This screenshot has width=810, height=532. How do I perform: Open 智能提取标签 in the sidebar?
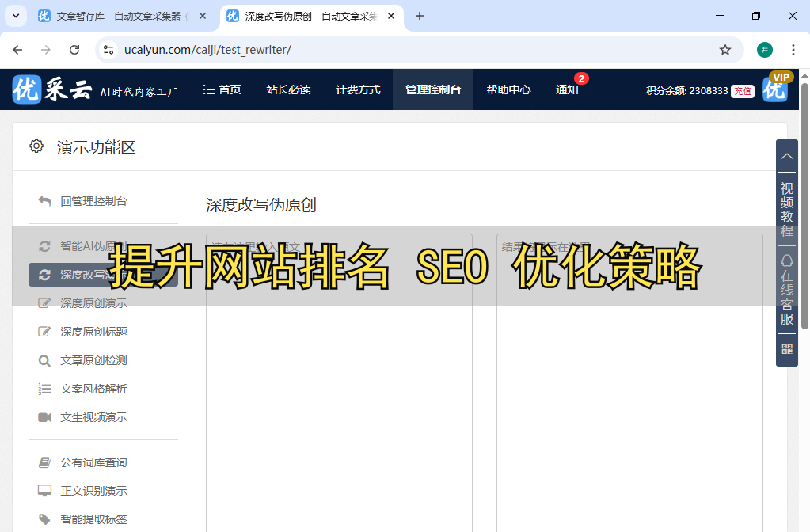93,519
